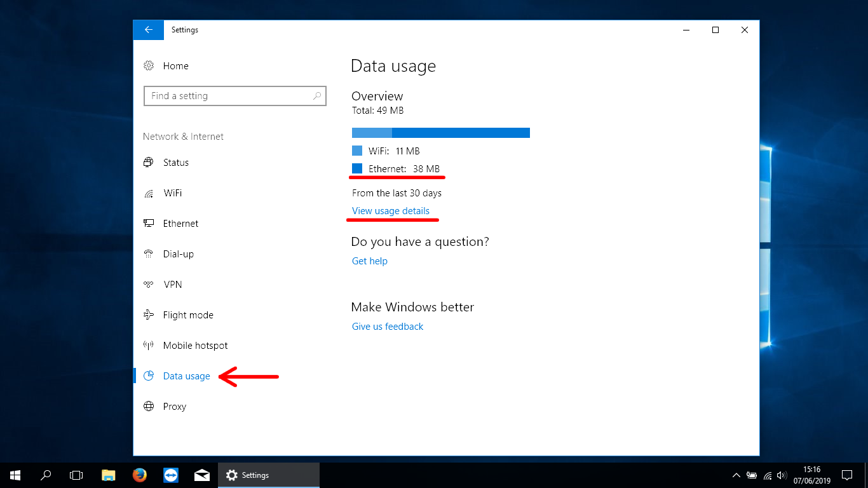Click the volume speaker tray icon
Screen dimensions: 868x488
point(782,475)
